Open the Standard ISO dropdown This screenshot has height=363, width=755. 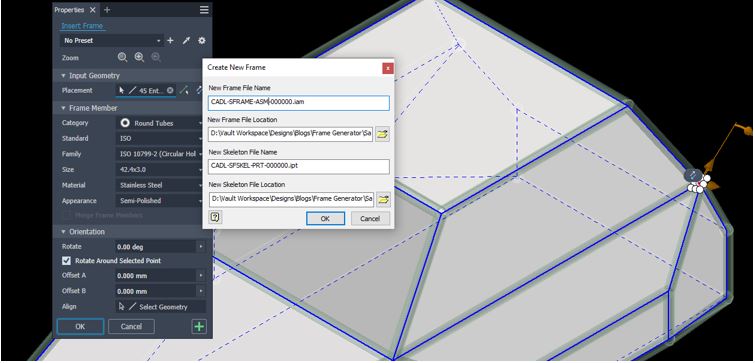159,139
